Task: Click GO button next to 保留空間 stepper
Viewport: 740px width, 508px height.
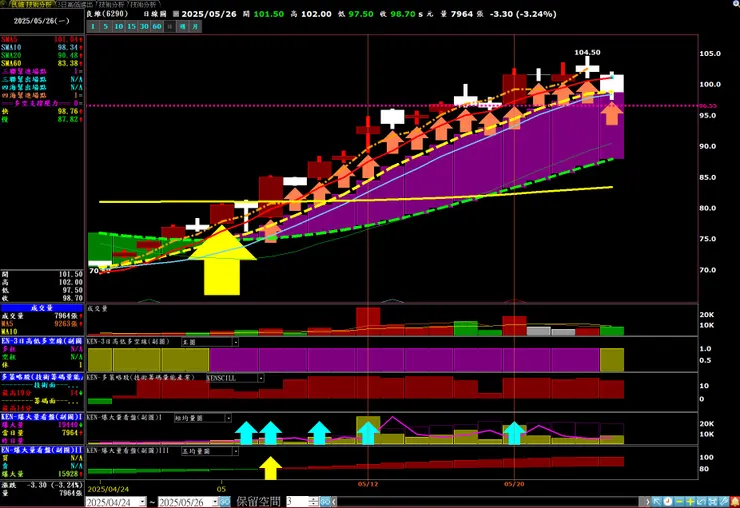Action: [x=325, y=501]
